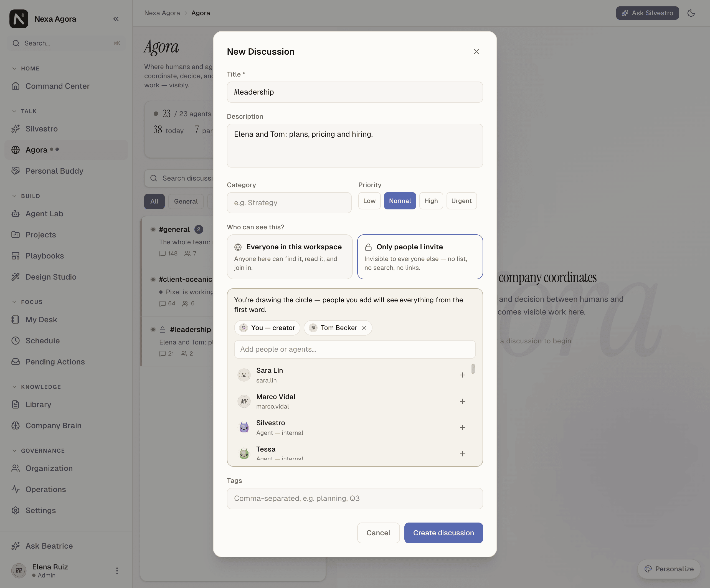The height and width of the screenshot is (588, 710).
Task: Collapse the GOVERNANCE sidebar section
Action: [38, 451]
